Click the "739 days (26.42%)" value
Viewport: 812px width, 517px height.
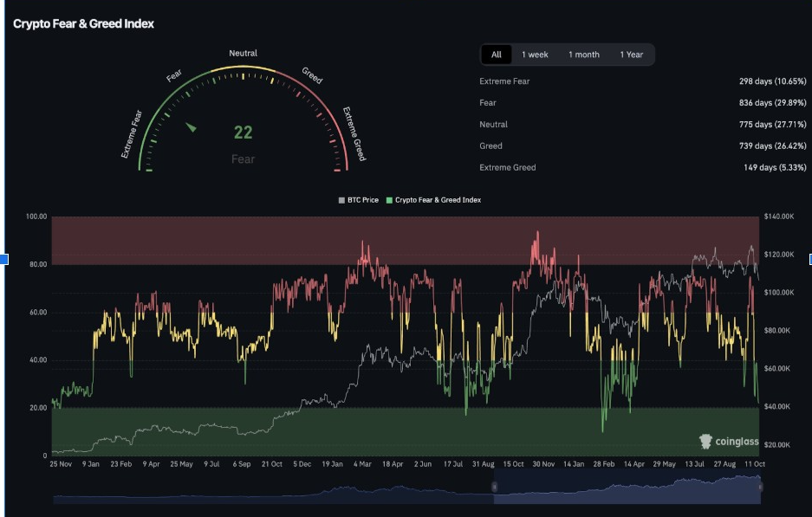pos(773,146)
